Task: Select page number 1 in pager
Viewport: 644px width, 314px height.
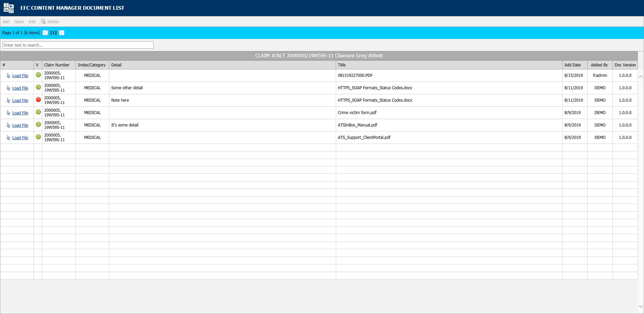Action: click(53, 33)
